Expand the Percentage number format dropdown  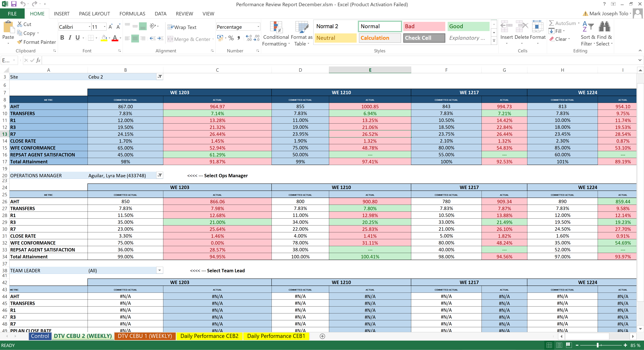pyautogui.click(x=258, y=27)
